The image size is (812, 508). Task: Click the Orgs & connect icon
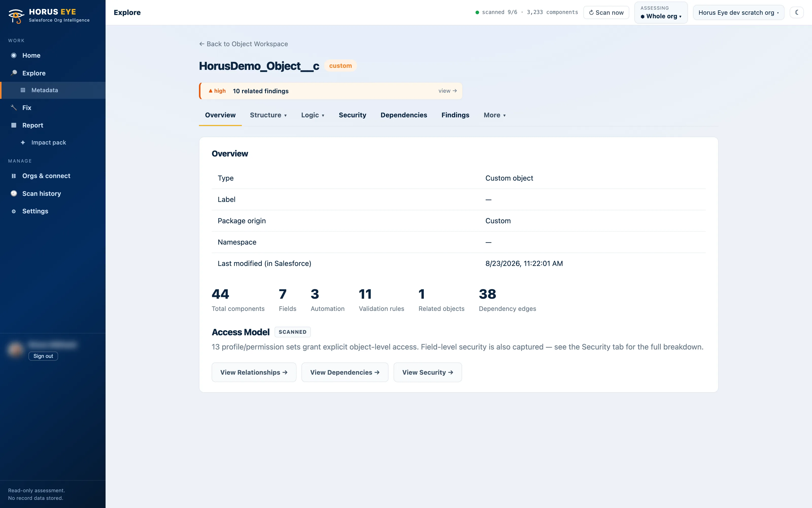(14, 176)
